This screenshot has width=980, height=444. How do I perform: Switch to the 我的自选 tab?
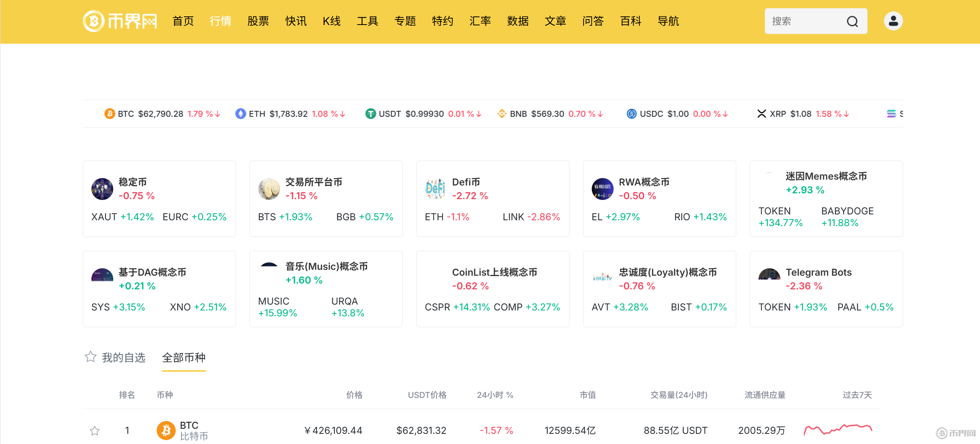tap(123, 357)
